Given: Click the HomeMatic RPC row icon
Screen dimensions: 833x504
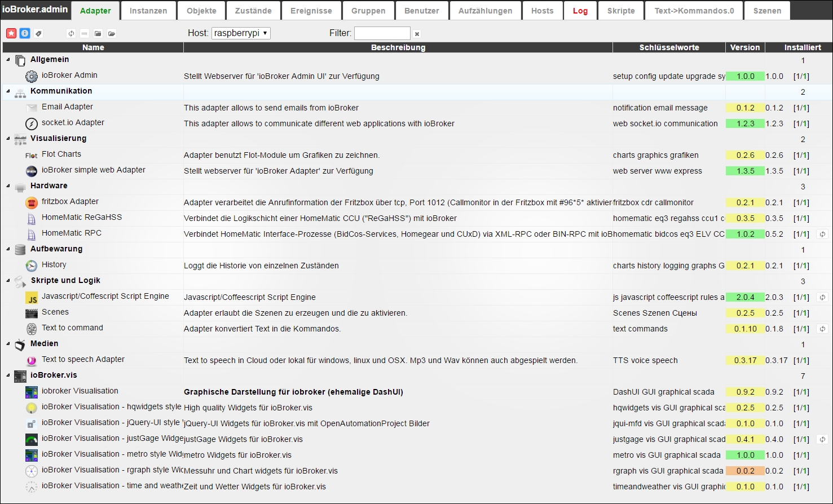Looking at the screenshot, I should tap(32, 234).
